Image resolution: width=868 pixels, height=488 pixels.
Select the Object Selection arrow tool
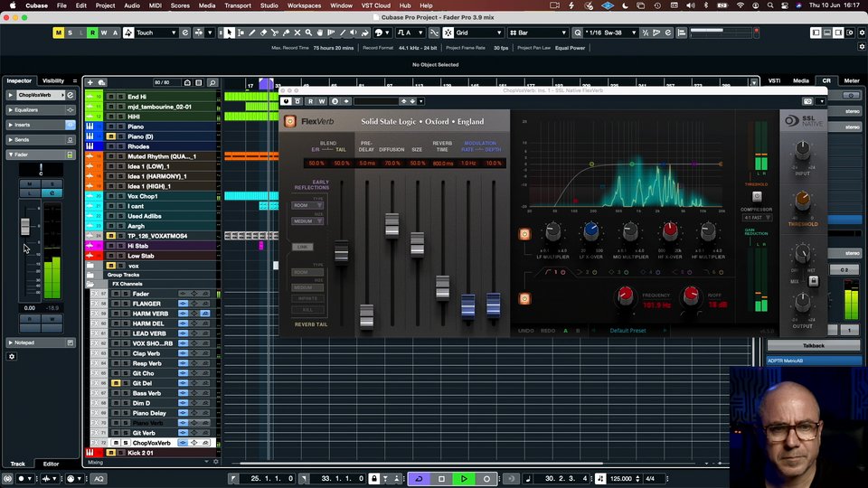coord(229,33)
